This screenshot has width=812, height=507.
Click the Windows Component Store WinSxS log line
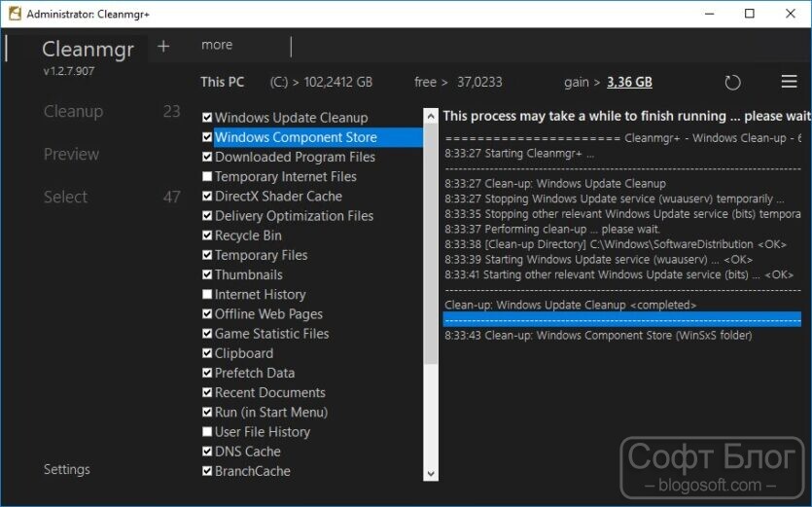tap(598, 336)
